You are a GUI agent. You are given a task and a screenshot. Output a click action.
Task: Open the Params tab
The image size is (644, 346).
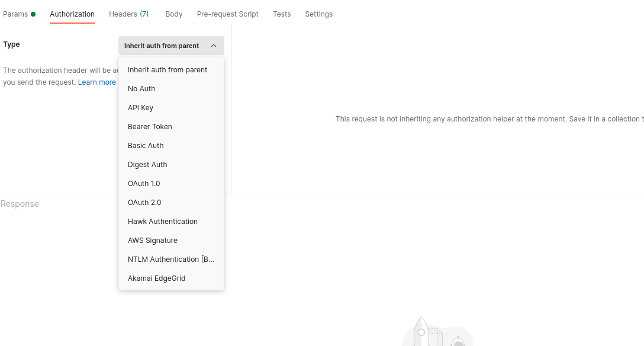point(15,14)
